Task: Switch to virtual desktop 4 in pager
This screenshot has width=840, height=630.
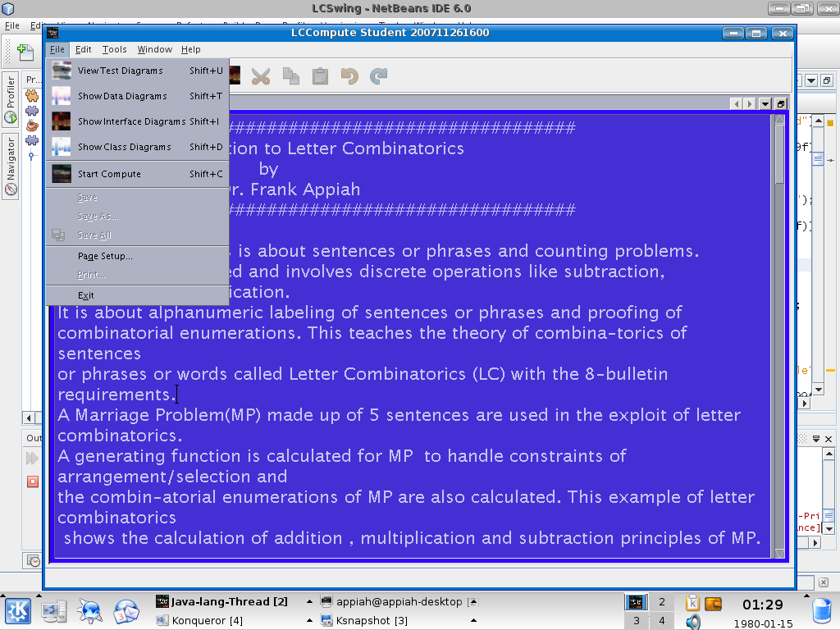Action: click(662, 620)
